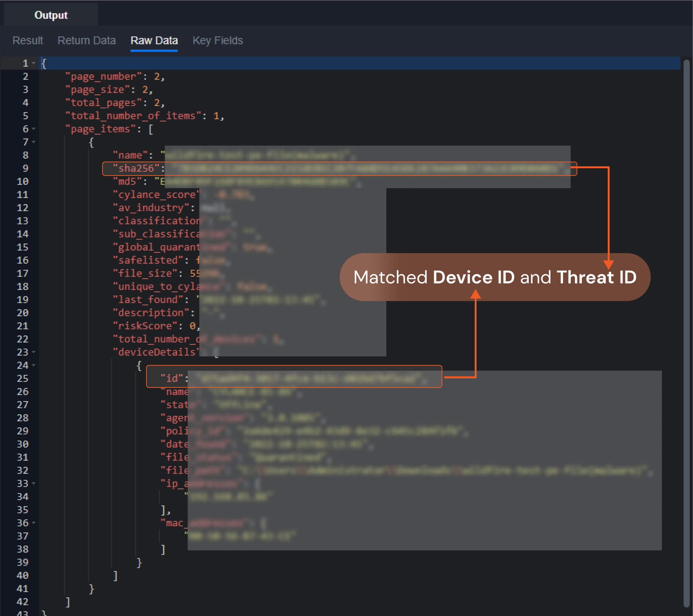
Task: Click the Matched Device ID callout label
Action: click(495, 277)
